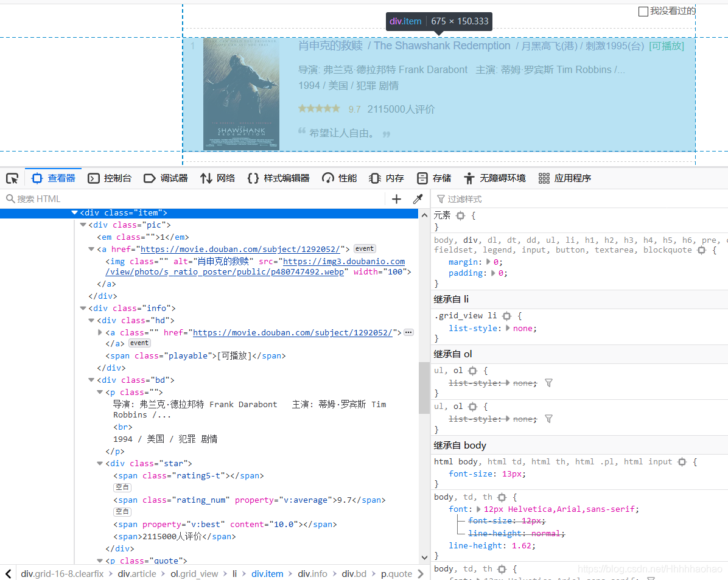Expand the a class="" link node in hd
Screen dimensions: 728x580
coord(100,332)
